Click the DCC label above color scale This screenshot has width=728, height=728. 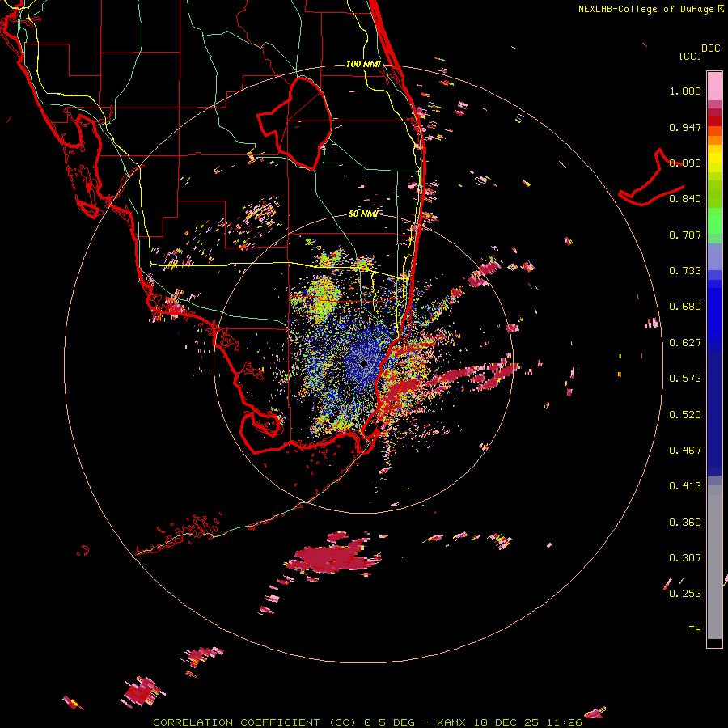(x=710, y=49)
